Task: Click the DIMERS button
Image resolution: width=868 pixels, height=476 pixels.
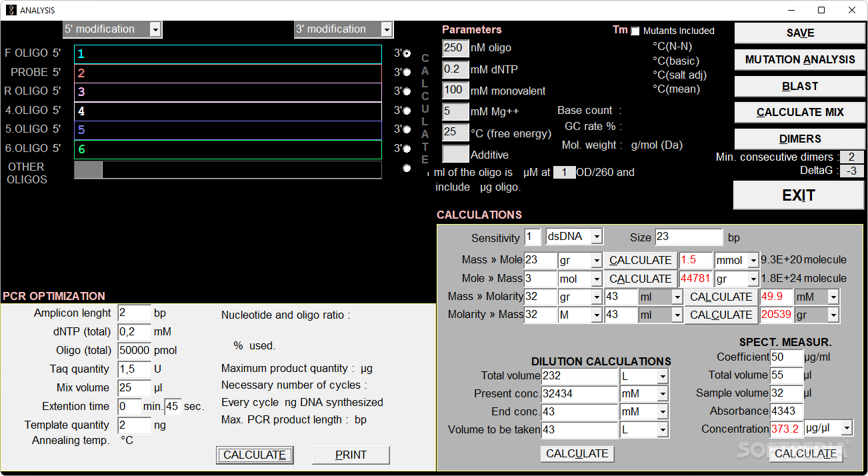Action: [x=800, y=139]
